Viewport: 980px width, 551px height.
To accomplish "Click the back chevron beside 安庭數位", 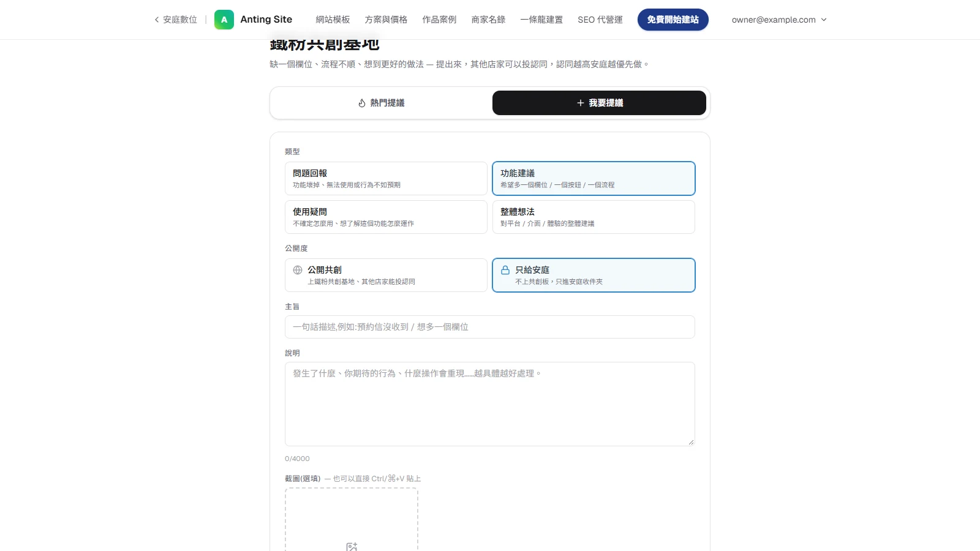I will coord(157,20).
